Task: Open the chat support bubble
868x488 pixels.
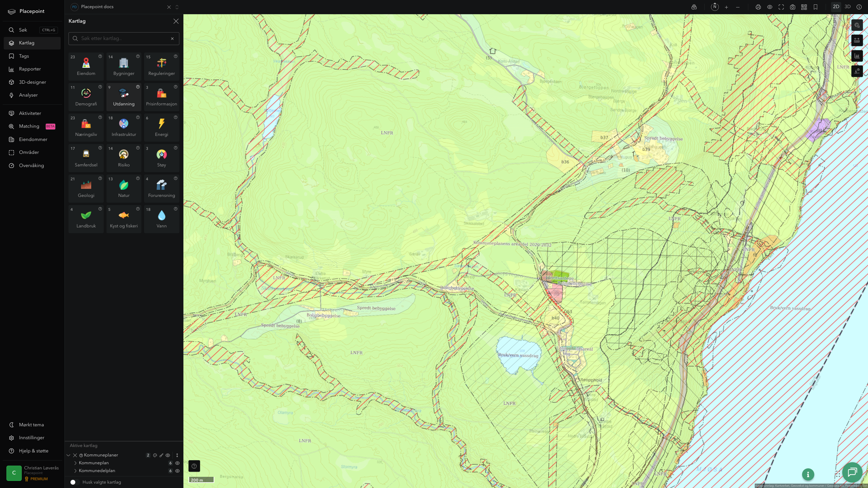Action: tap(852, 472)
